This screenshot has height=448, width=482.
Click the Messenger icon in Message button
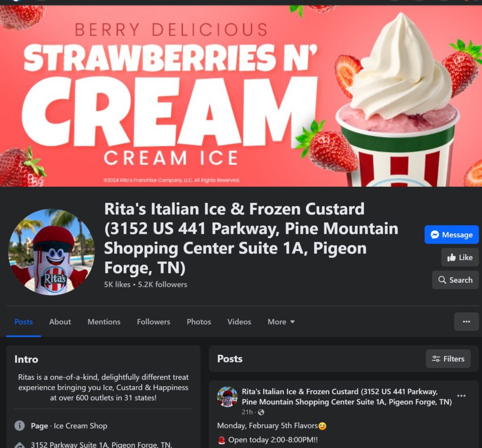coord(434,235)
